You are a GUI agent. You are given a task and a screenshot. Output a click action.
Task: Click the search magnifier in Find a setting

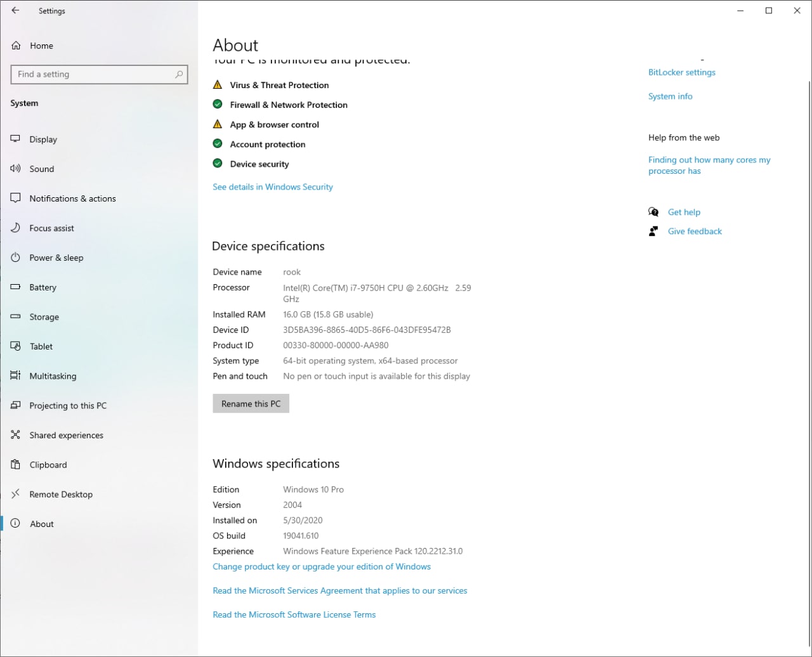tap(179, 74)
